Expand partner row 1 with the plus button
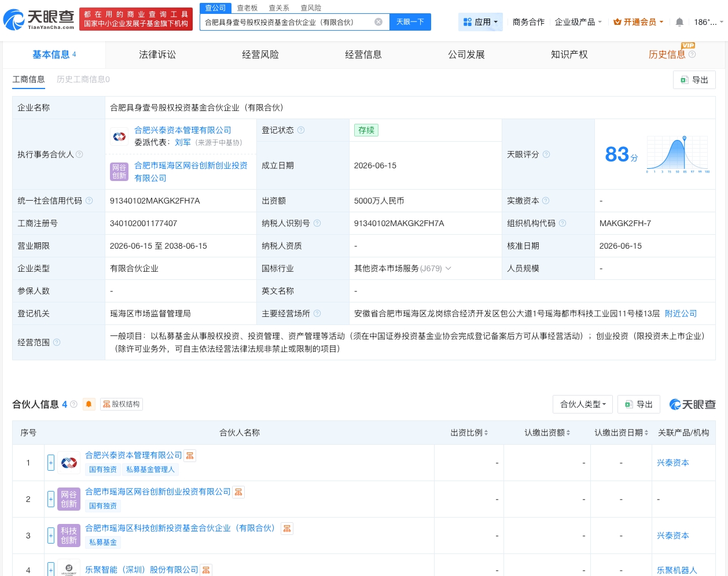 pyautogui.click(x=51, y=463)
